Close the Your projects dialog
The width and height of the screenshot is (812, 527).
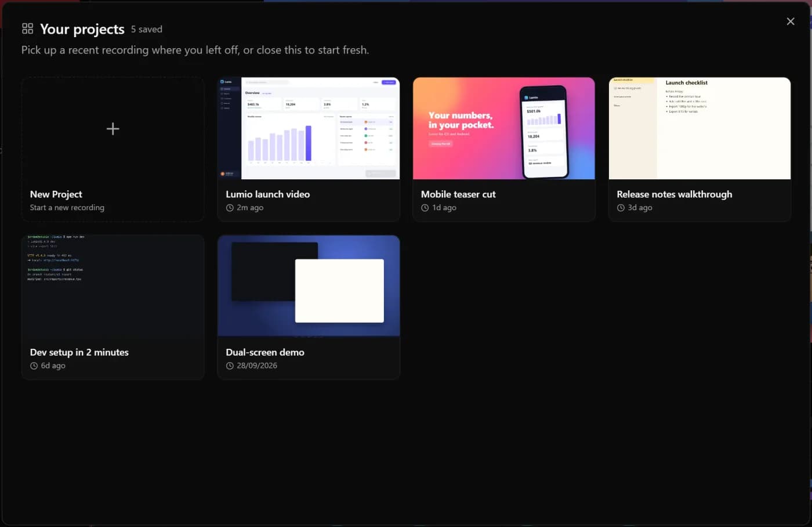791,21
